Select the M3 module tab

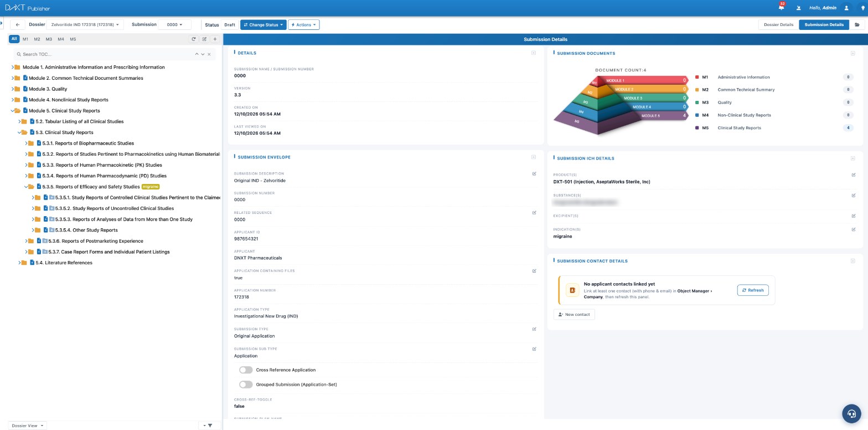click(x=49, y=39)
